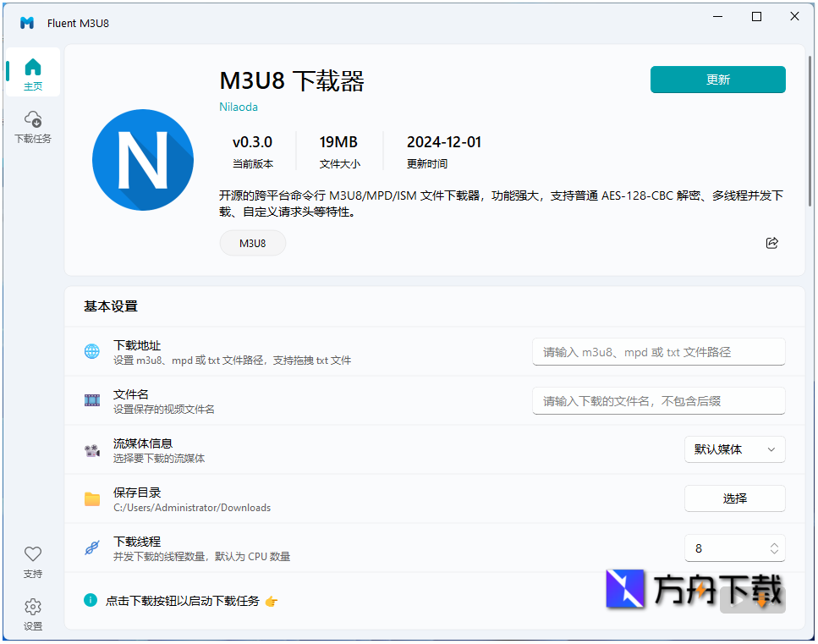Open the Nilaoda author link

tap(239, 107)
